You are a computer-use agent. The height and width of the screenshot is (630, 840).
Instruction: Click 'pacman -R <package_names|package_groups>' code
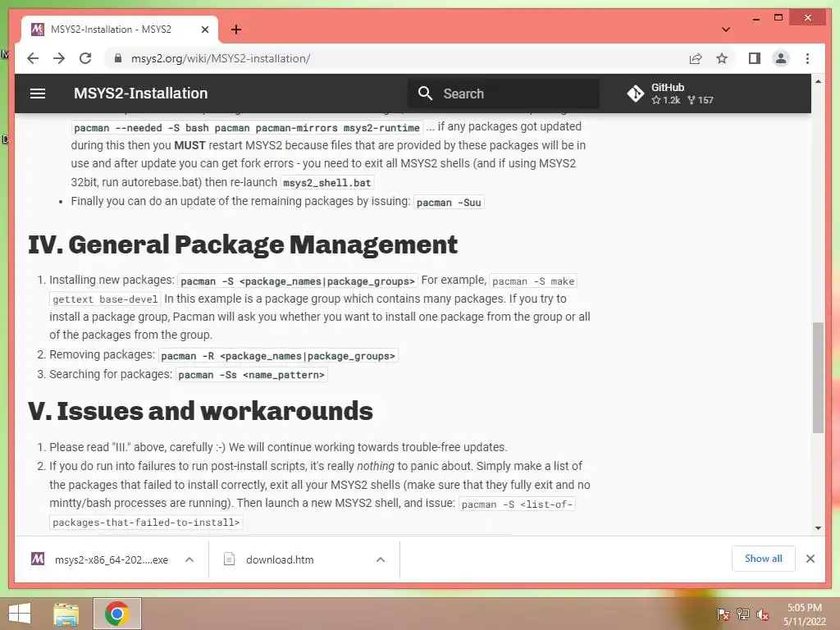278,356
